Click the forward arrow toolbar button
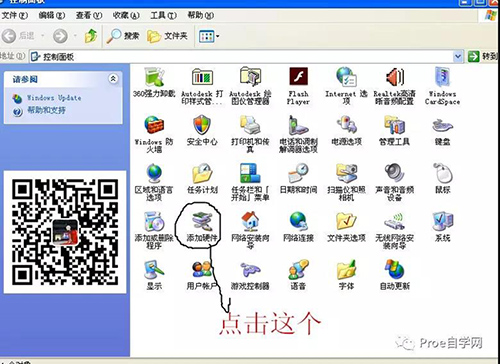The width and height of the screenshot is (500, 364). coord(60,36)
